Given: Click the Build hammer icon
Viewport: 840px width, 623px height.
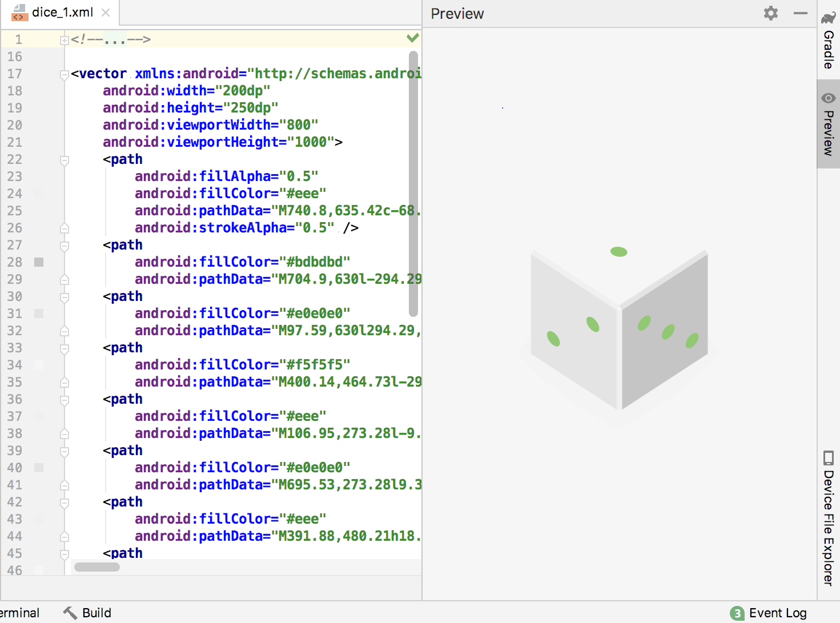Looking at the screenshot, I should pyautogui.click(x=70, y=613).
